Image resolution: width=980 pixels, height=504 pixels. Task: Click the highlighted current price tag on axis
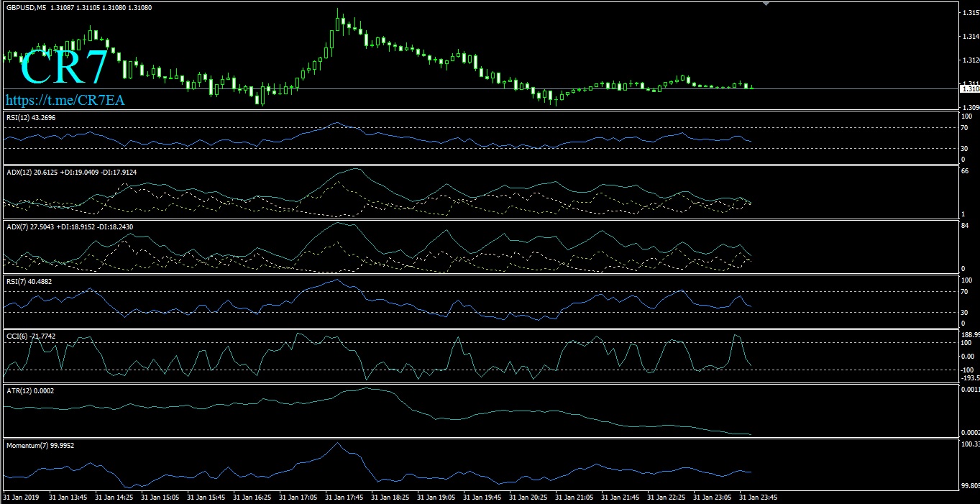tap(969, 88)
